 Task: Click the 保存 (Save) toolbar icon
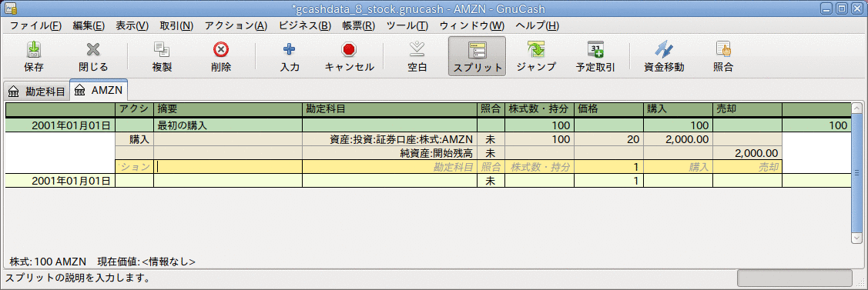[34, 50]
